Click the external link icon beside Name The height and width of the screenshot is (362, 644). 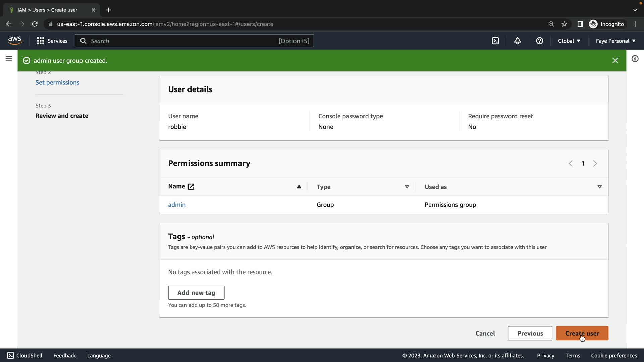191,187
